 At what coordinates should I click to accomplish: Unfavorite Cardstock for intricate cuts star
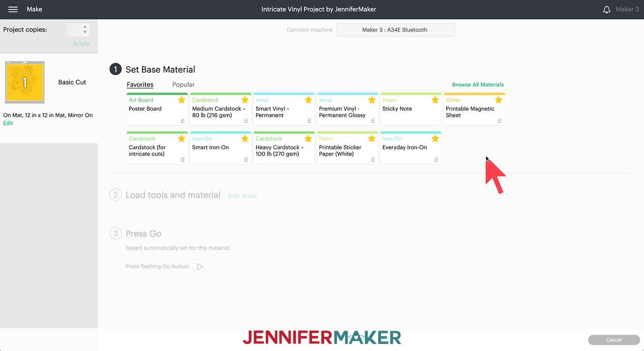tap(182, 138)
